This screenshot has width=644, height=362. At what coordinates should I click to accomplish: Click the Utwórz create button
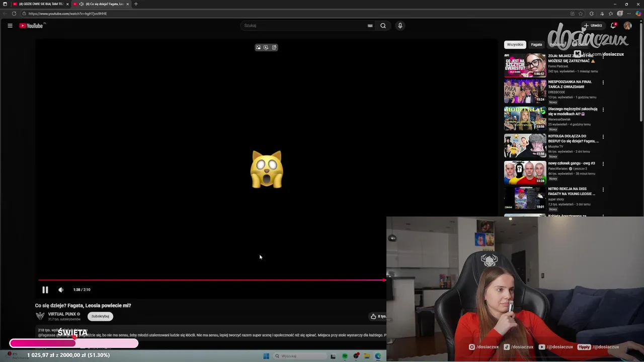click(593, 26)
